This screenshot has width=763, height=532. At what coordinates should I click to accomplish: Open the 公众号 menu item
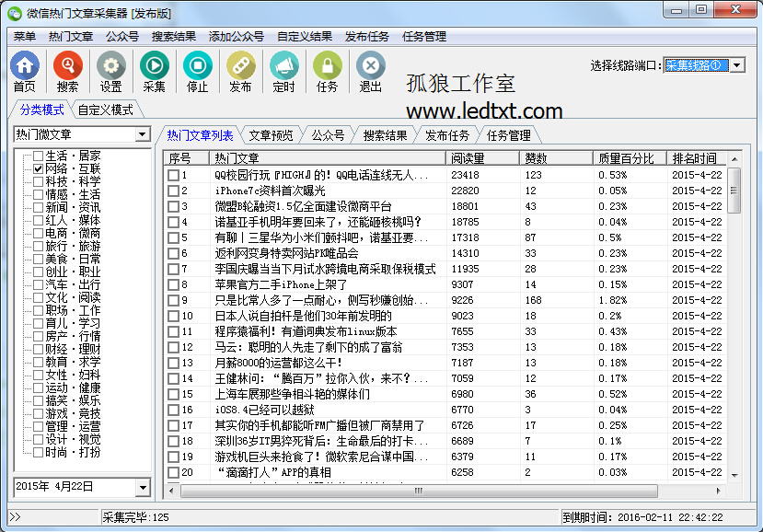coord(122,37)
